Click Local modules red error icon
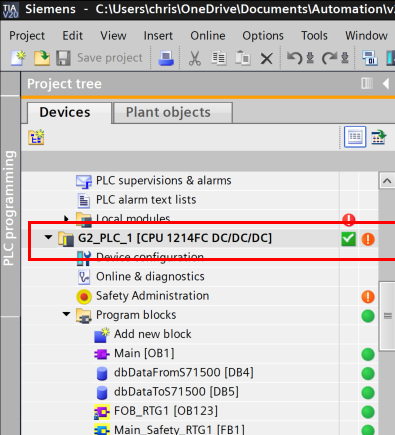 point(349,219)
